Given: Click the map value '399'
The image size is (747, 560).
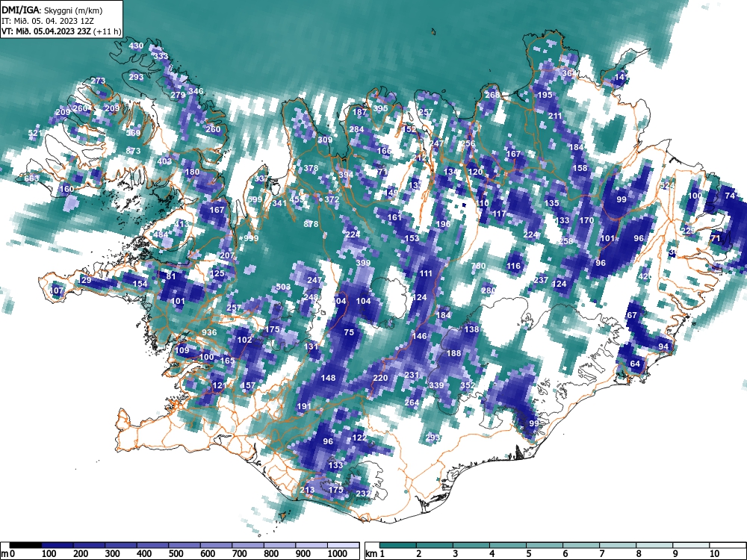Looking at the screenshot, I should (363, 263).
